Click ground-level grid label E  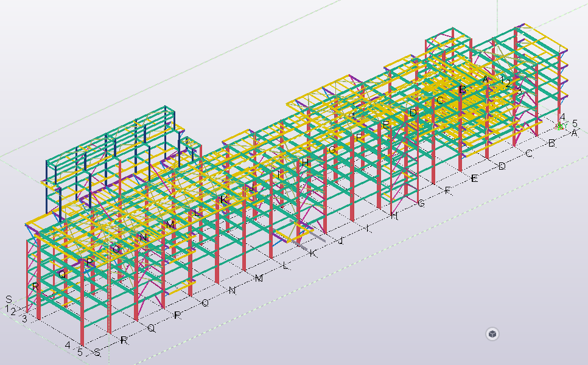474,179
